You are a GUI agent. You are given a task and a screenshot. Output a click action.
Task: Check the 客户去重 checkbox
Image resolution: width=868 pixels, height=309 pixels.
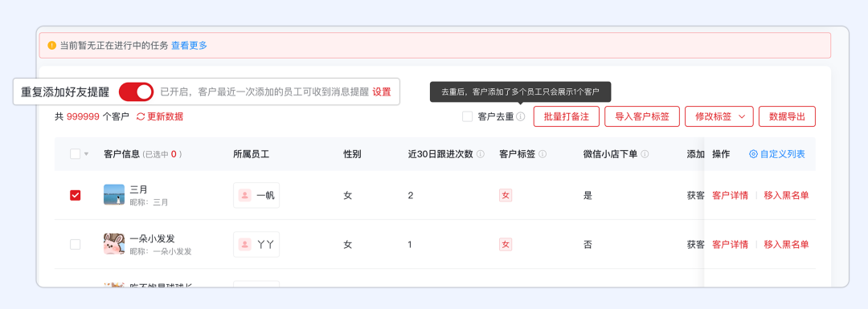(467, 116)
